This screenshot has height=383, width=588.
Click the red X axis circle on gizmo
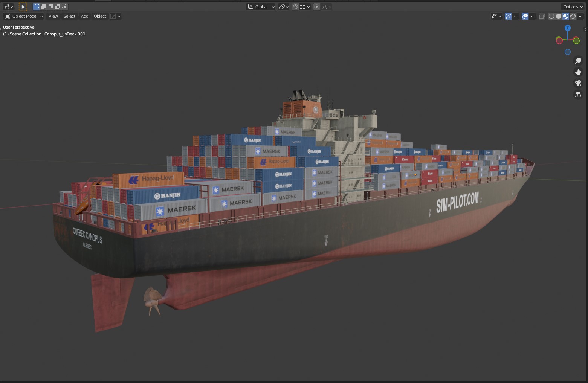(559, 41)
